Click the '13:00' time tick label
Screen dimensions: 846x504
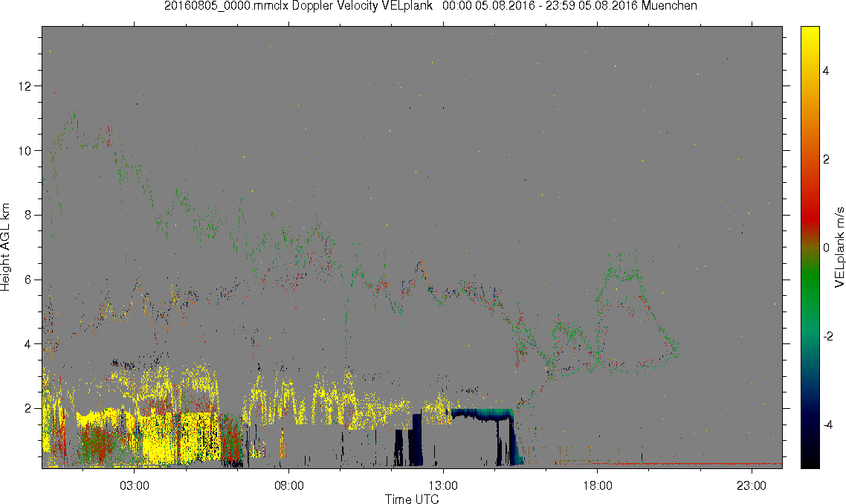coord(443,485)
